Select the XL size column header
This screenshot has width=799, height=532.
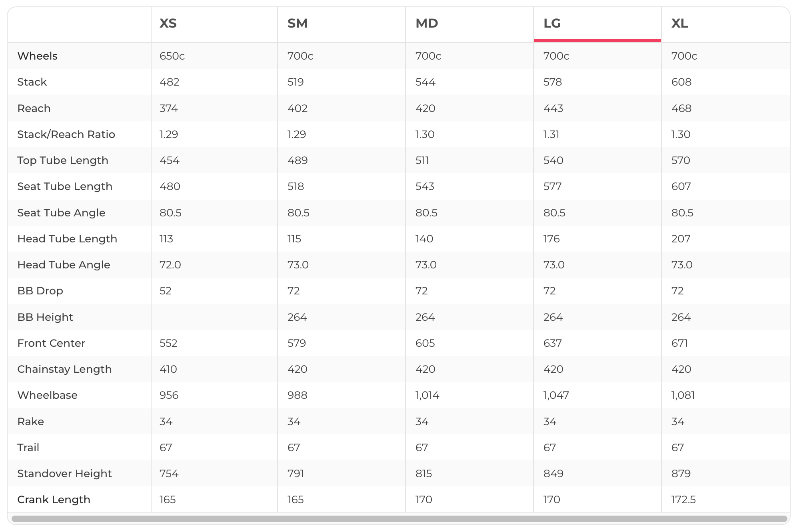[x=679, y=23]
